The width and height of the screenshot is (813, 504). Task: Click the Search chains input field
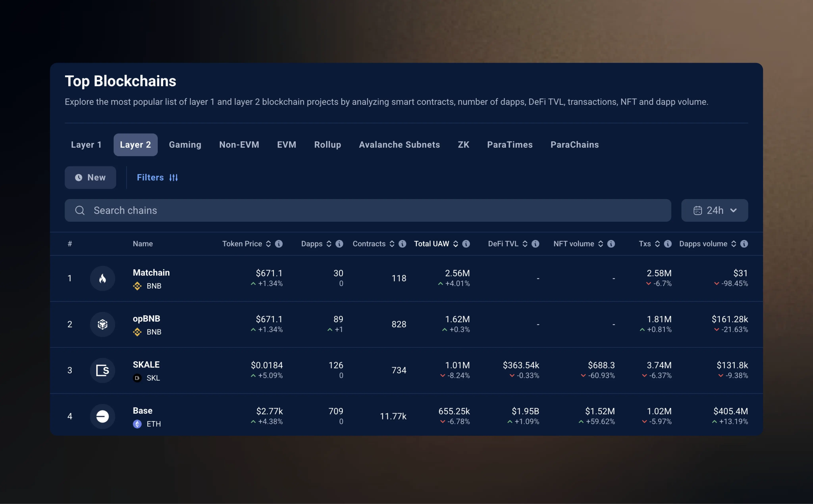(x=368, y=210)
